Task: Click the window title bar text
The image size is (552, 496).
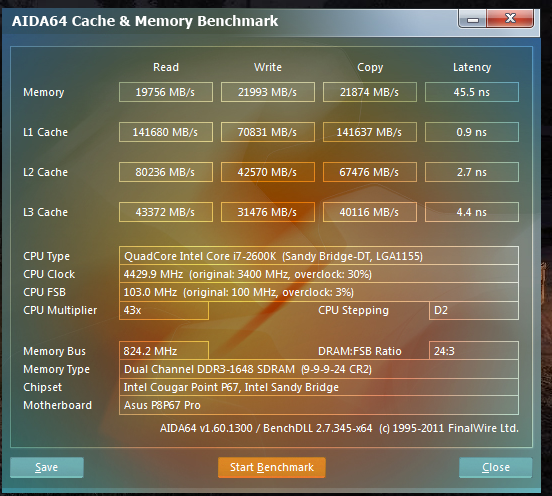Action: pyautogui.click(x=145, y=21)
